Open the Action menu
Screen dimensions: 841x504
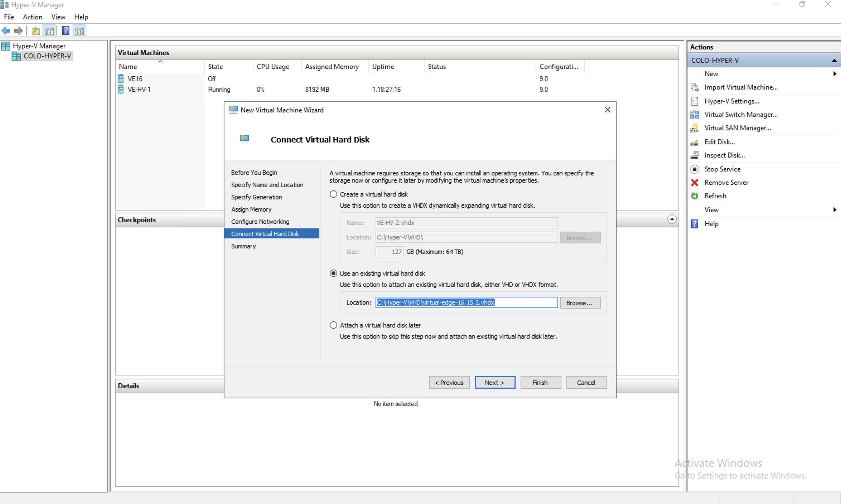pos(33,17)
